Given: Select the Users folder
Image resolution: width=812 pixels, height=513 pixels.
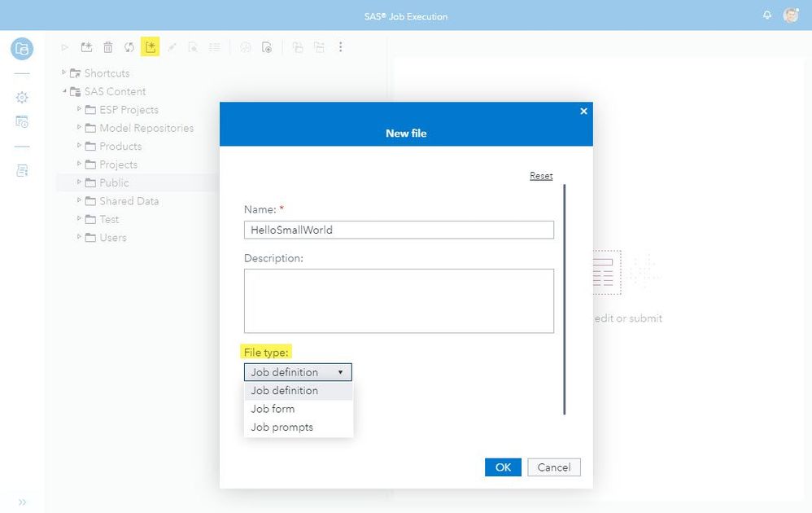Looking at the screenshot, I should (x=113, y=237).
